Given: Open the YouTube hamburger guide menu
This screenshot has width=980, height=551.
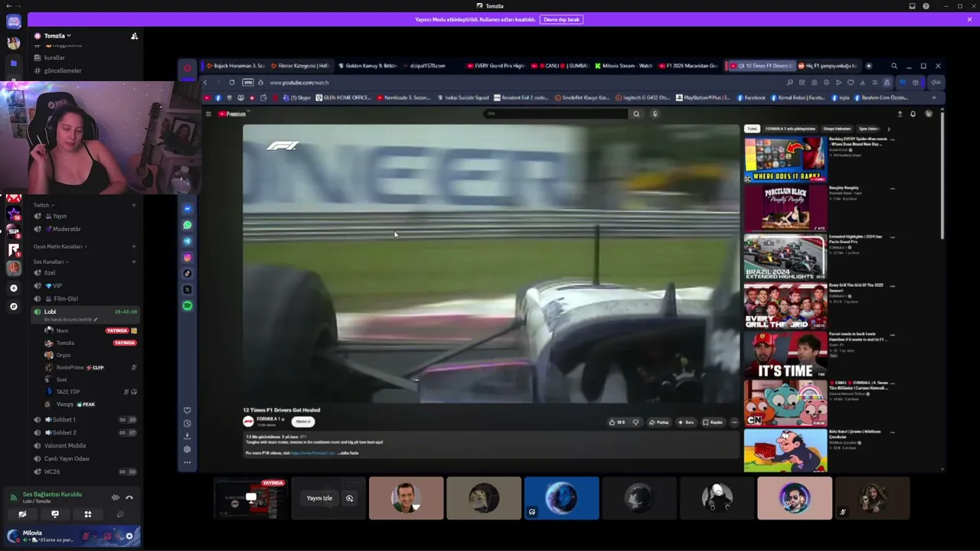Looking at the screenshot, I should click(x=207, y=114).
